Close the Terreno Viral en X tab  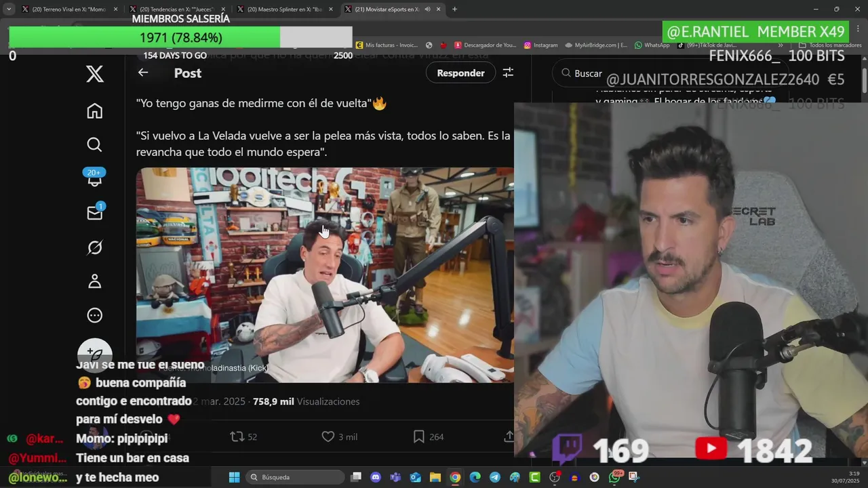[x=115, y=9]
